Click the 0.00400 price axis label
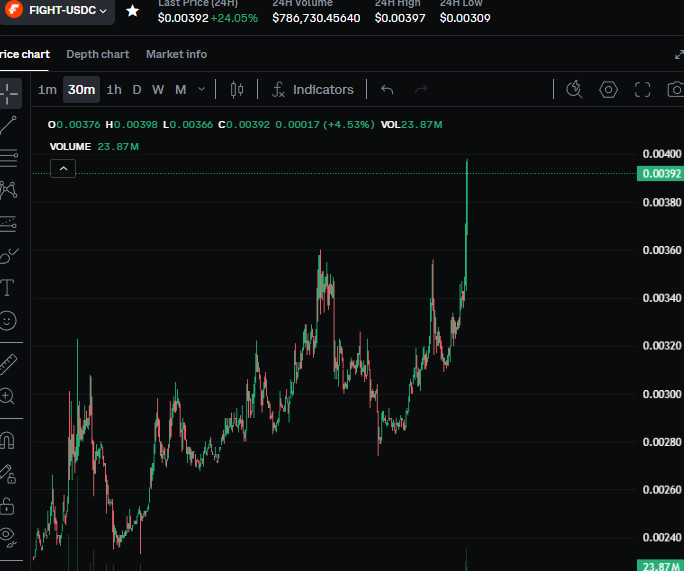 662,154
